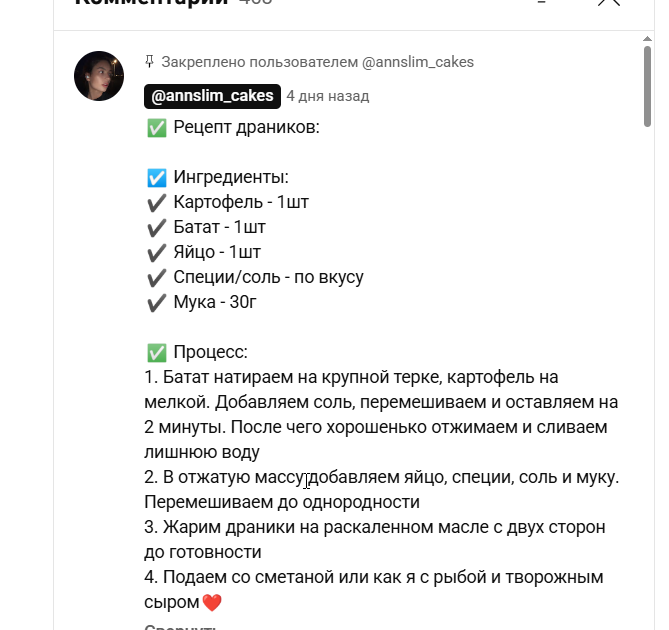Click the scrollbar up arrow

[x=647, y=39]
